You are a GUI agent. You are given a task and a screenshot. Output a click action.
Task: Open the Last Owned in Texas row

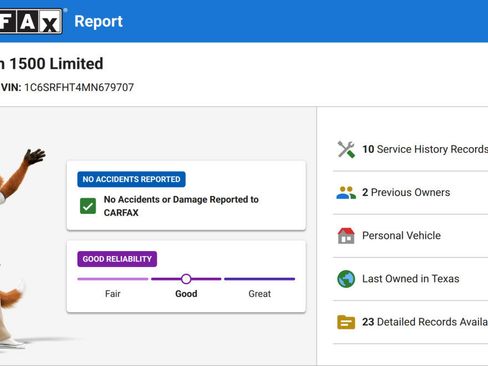(411, 279)
